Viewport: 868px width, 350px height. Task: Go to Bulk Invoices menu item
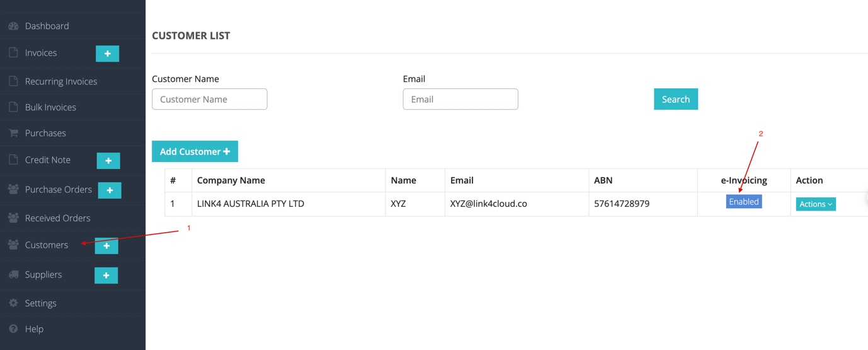50,107
